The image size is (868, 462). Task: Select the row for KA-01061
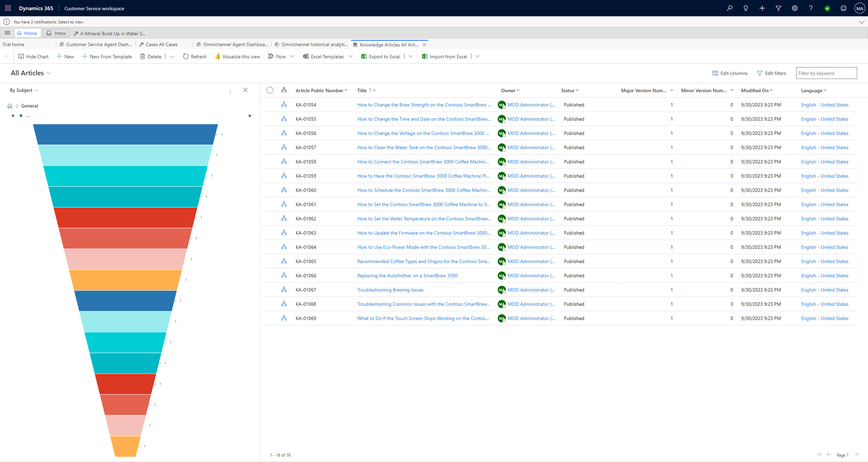click(559, 204)
